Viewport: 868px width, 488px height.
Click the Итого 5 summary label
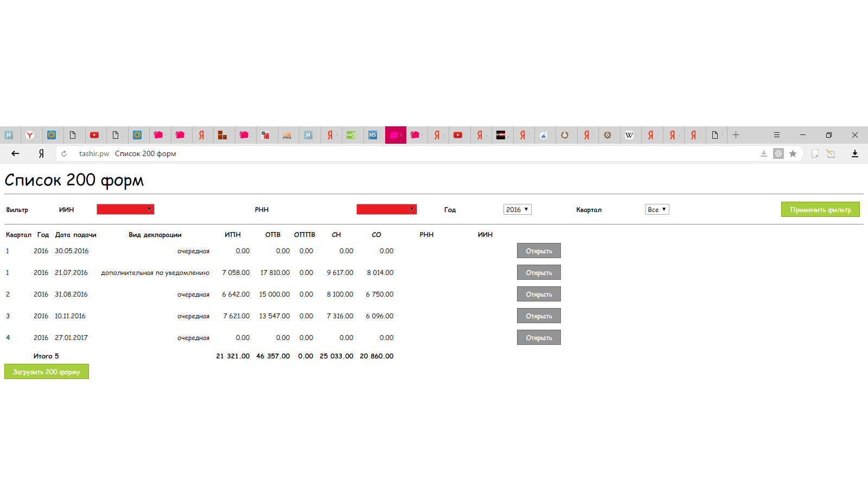pos(46,356)
